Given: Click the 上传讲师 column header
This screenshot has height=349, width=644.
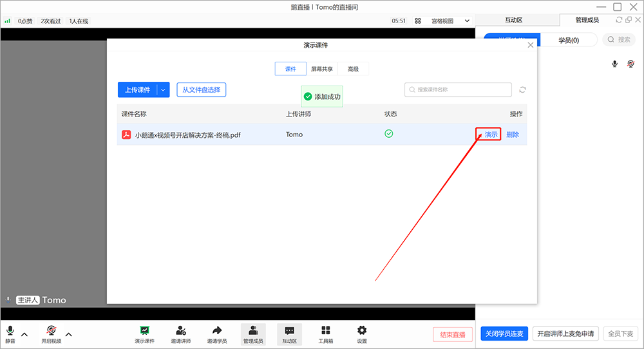Looking at the screenshot, I should point(298,114).
